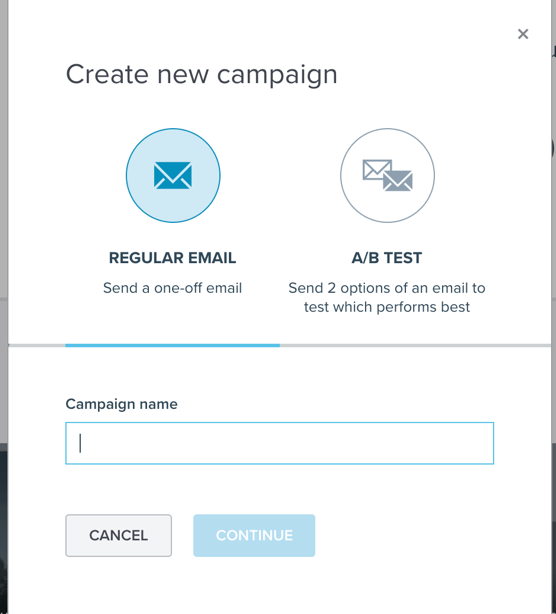Image resolution: width=556 pixels, height=614 pixels.
Task: Click the blue active indicator under Regular Email
Action: pos(173,345)
